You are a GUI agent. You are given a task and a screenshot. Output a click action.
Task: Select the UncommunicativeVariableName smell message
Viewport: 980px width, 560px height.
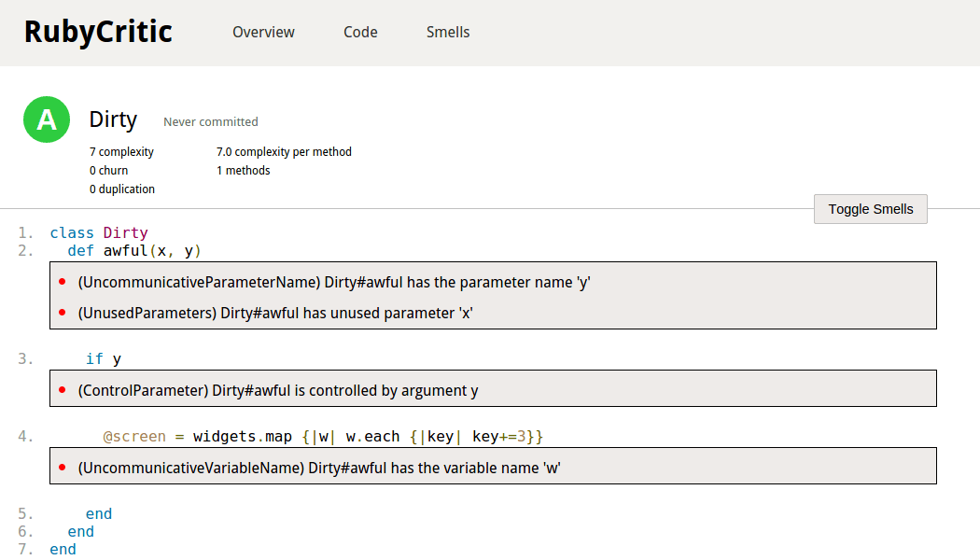319,469
